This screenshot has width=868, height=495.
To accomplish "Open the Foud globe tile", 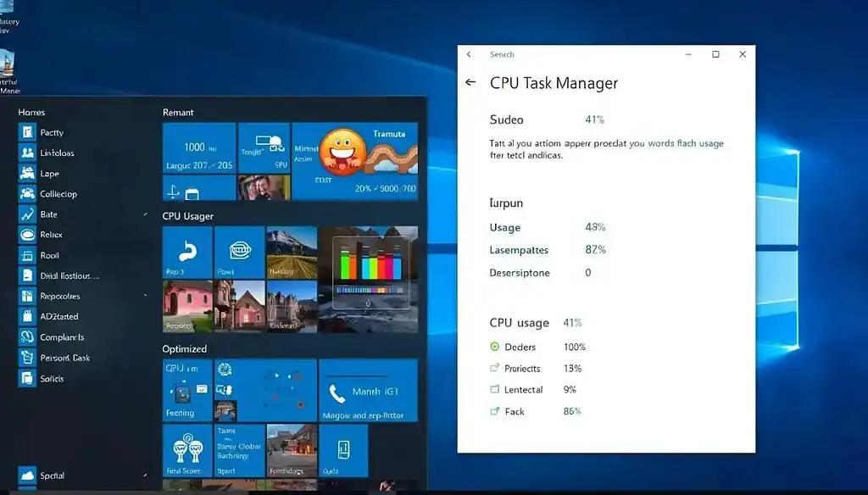I will (237, 249).
